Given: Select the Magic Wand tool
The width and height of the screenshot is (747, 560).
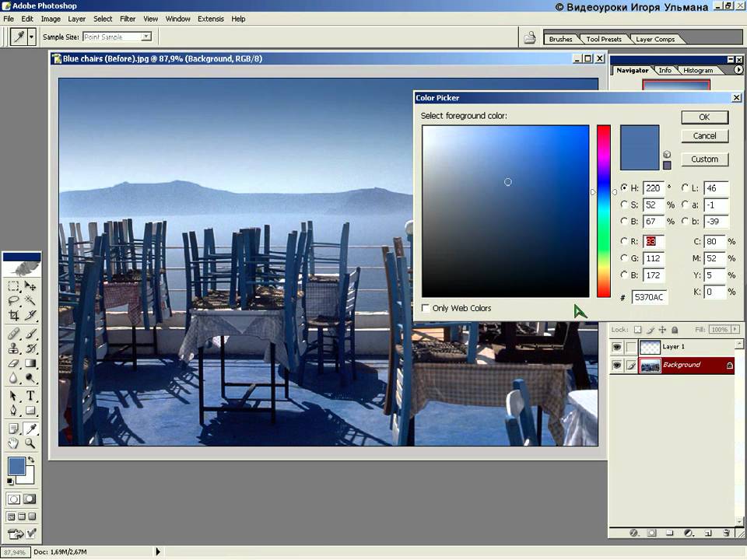Looking at the screenshot, I should [30, 300].
